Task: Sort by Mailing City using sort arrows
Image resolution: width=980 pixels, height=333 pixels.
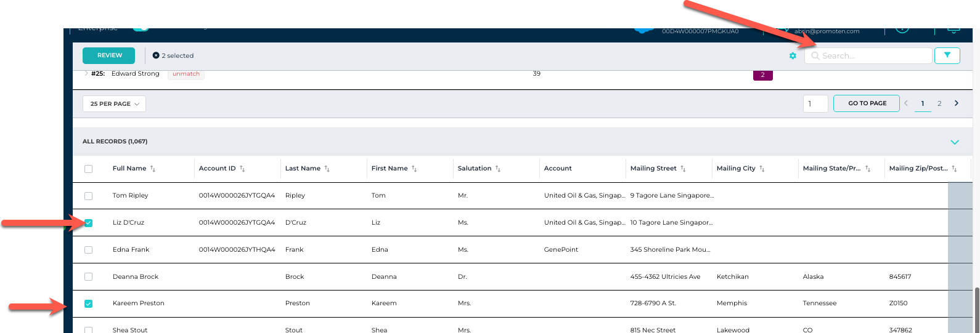Action: (762, 169)
